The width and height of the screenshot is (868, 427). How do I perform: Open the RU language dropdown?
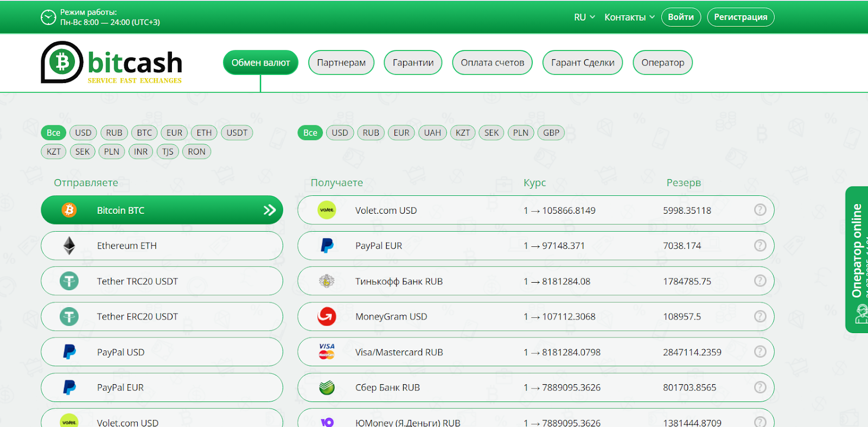584,17
